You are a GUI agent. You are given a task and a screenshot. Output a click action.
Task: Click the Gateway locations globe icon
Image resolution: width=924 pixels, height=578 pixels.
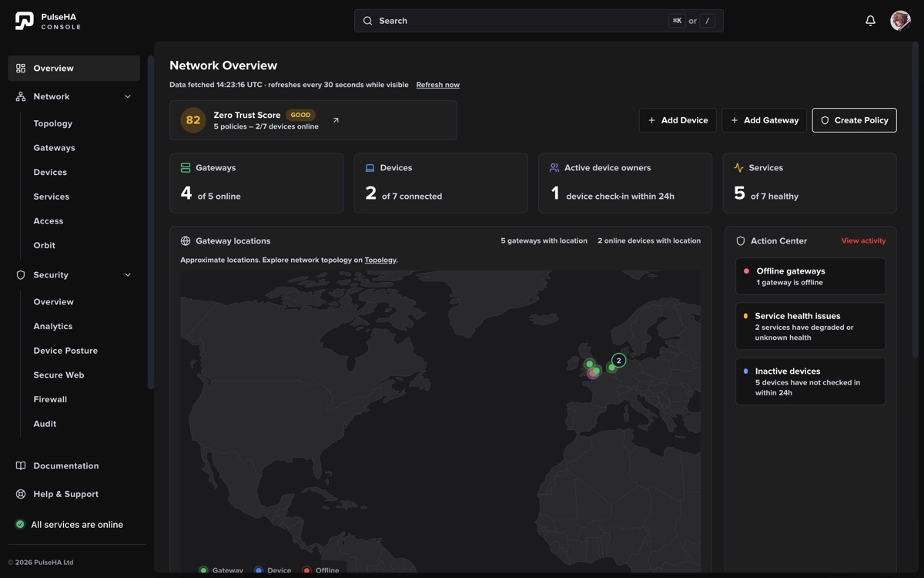(186, 240)
